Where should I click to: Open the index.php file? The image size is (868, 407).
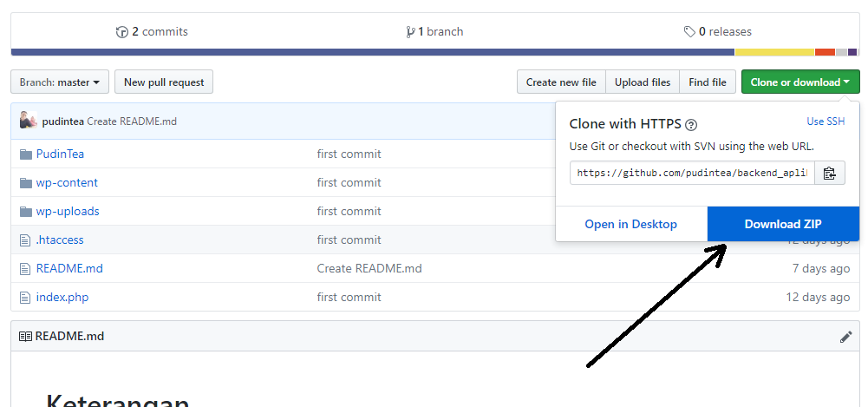pos(62,298)
